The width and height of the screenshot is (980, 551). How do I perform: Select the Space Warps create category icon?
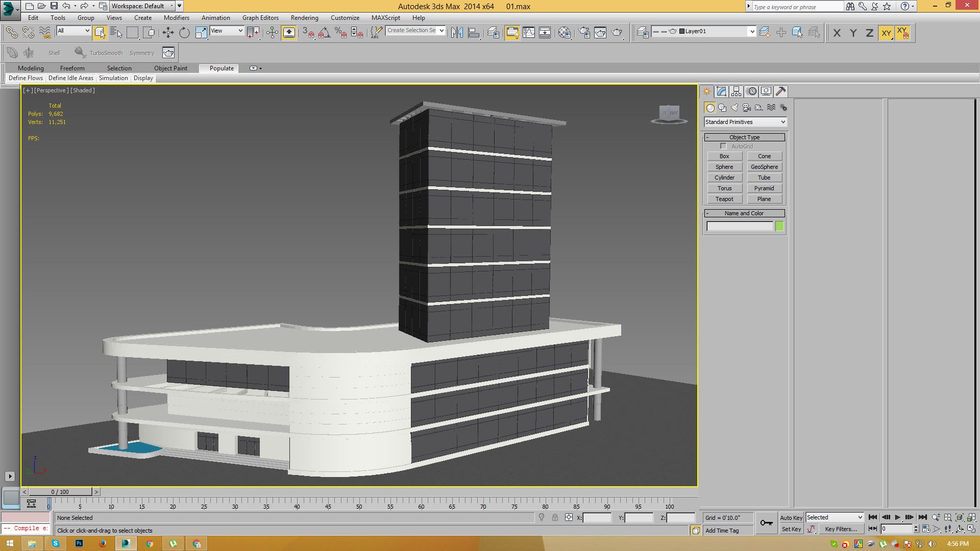[x=771, y=108]
